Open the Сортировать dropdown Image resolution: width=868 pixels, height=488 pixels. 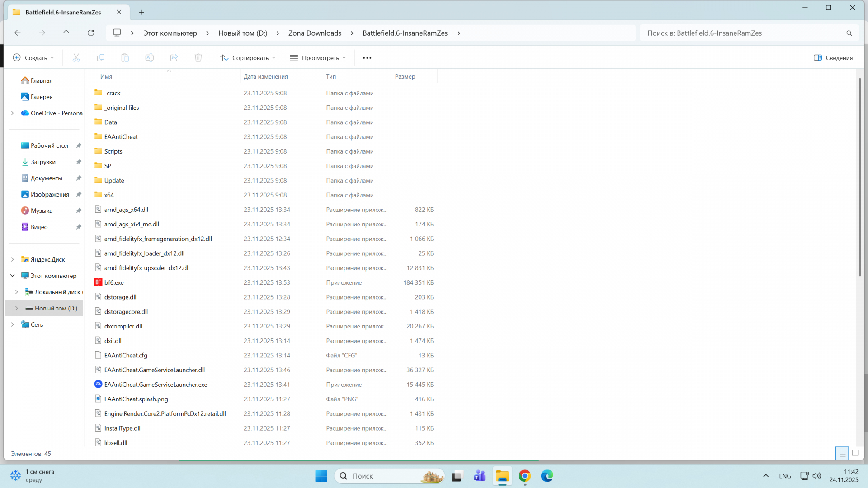[x=248, y=58]
